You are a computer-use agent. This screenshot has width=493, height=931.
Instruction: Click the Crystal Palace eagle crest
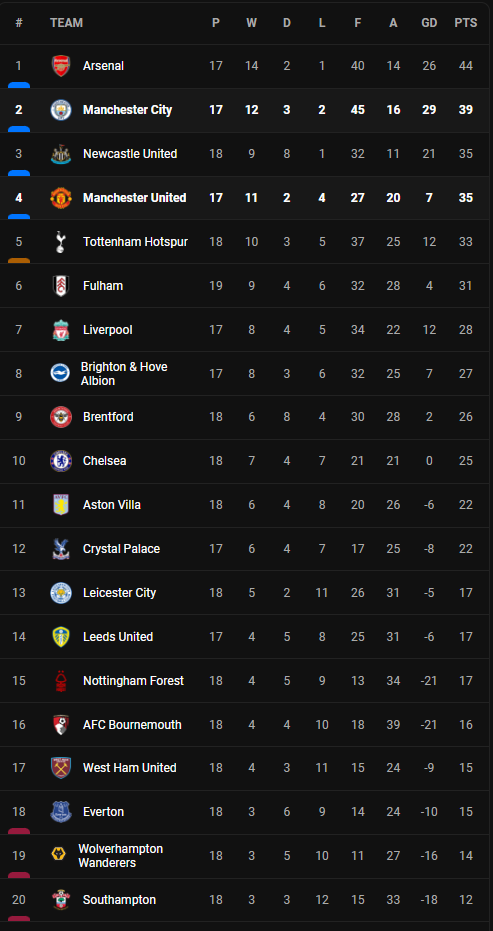point(61,549)
